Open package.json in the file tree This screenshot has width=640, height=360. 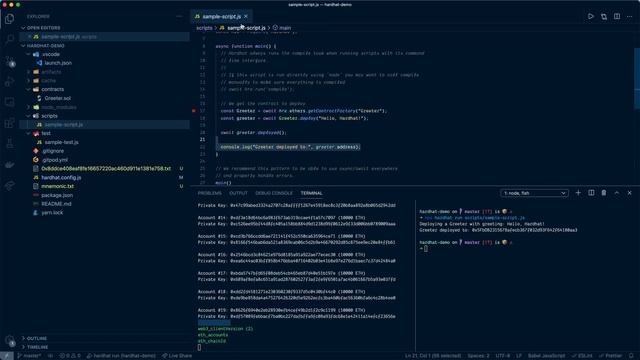point(57,195)
